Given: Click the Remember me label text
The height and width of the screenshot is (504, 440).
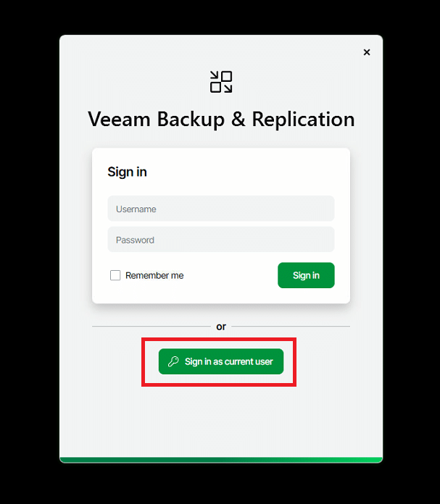Looking at the screenshot, I should tap(154, 275).
